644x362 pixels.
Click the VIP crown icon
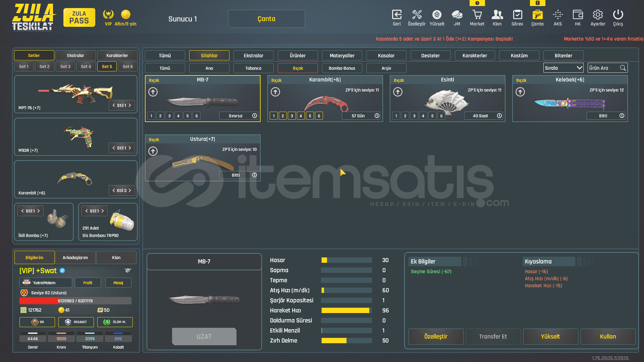tap(108, 14)
